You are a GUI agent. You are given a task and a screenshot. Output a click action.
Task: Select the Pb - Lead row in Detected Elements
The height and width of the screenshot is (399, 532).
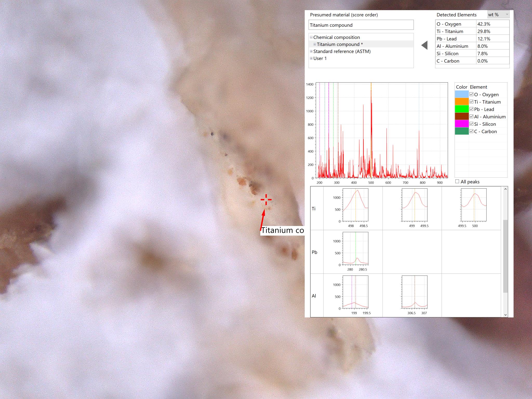(x=472, y=39)
